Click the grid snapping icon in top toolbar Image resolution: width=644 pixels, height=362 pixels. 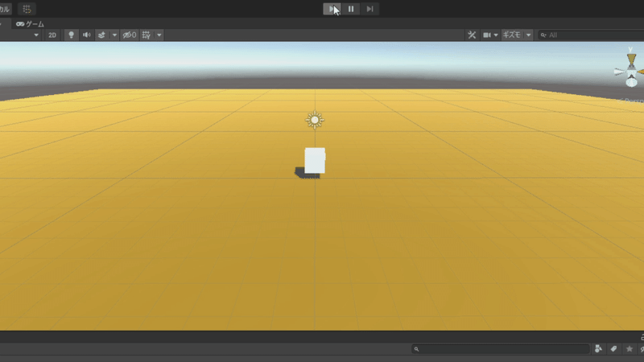tap(27, 9)
